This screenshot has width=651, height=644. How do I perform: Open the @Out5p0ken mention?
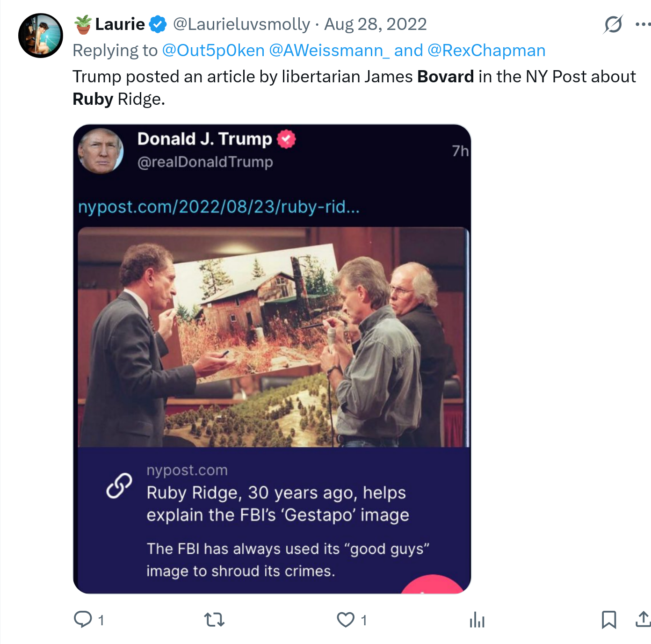click(213, 51)
